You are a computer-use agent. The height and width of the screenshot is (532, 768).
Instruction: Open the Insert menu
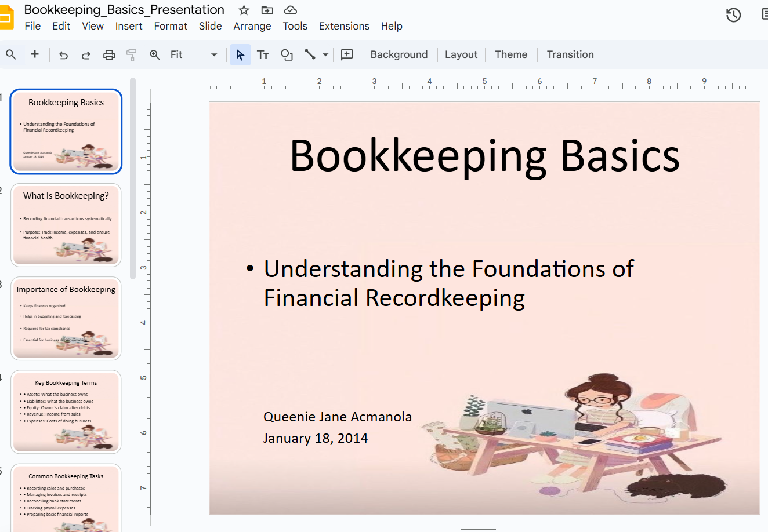pos(129,26)
